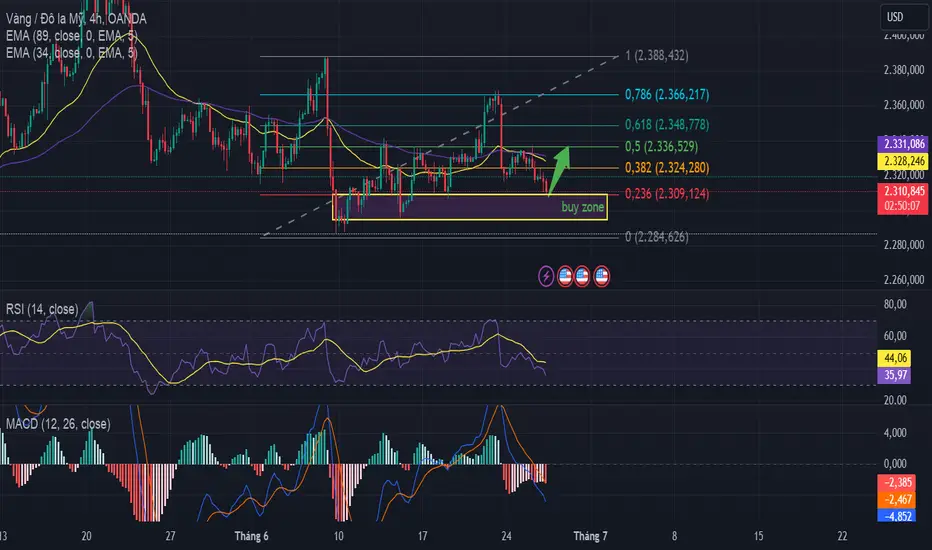Click the purple 2.331,086 price tag
This screenshot has height=550, width=932.
pyautogui.click(x=902, y=144)
